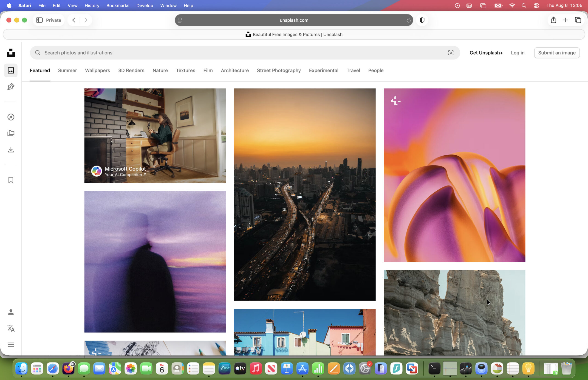The image size is (588, 380).
Task: Select the Featured tab
Action: [x=40, y=70]
